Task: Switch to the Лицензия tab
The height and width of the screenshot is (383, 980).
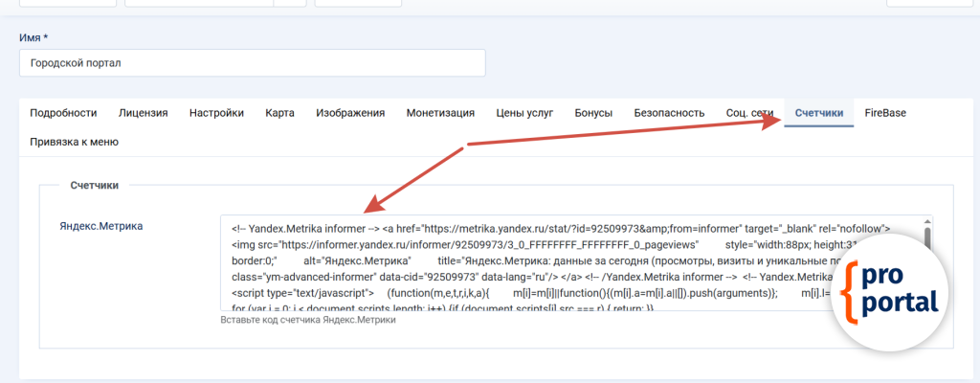Action: (x=143, y=113)
